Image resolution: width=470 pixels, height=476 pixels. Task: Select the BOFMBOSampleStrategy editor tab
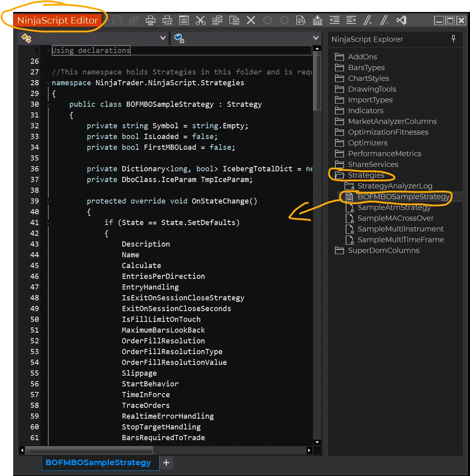pos(98,462)
